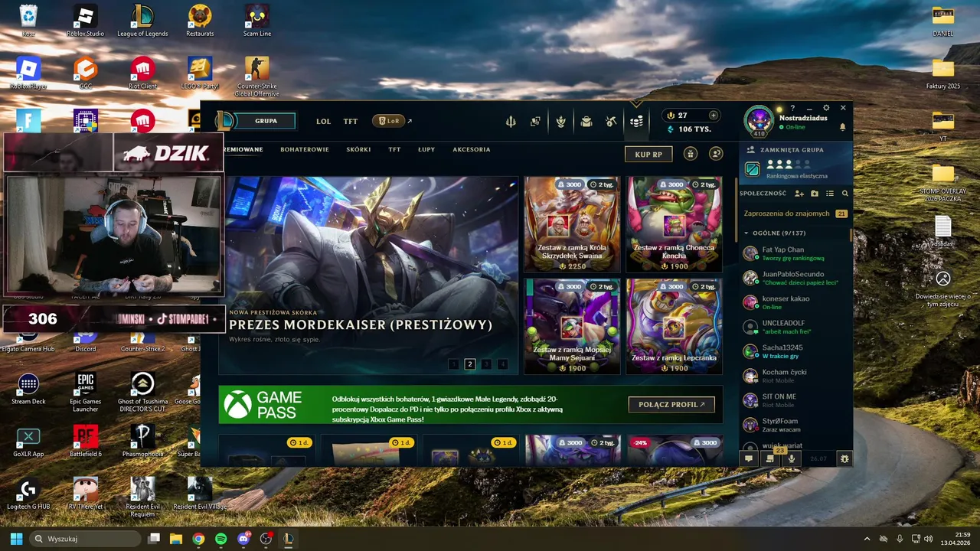
Task: Open the ranked flex queue emblem
Action: 753,168
